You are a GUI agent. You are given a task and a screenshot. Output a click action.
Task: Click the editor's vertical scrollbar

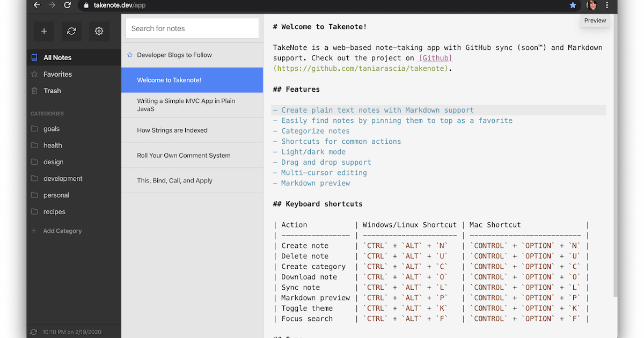coord(615,161)
